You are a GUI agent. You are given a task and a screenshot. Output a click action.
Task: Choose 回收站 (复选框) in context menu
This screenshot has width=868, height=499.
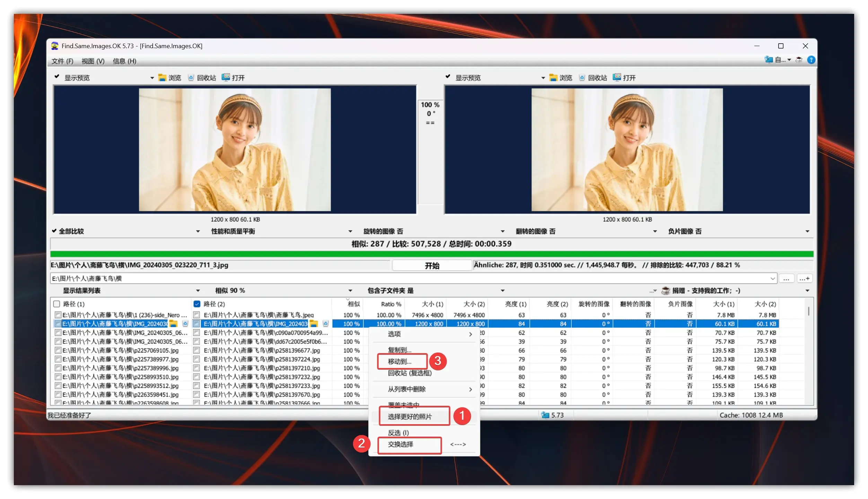click(x=410, y=373)
